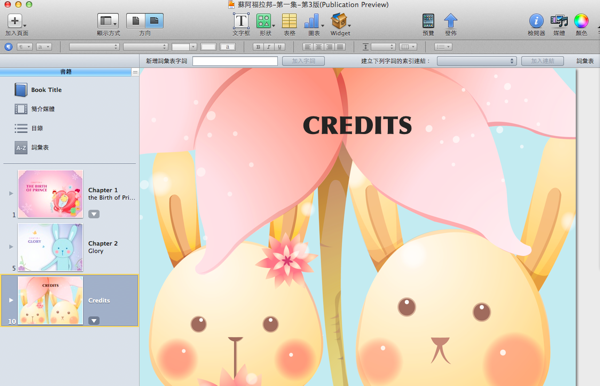
Task: Click the document title proxy icon
Action: pos(231,4)
